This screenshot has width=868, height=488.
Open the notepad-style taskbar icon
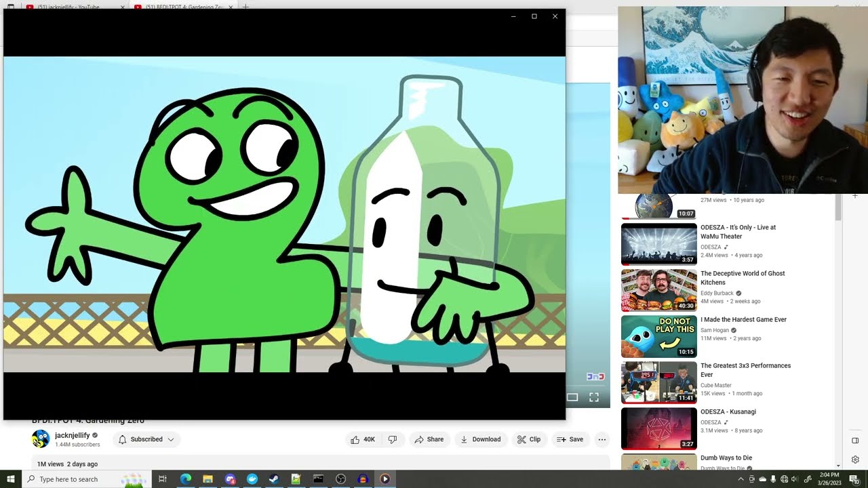(296, 479)
